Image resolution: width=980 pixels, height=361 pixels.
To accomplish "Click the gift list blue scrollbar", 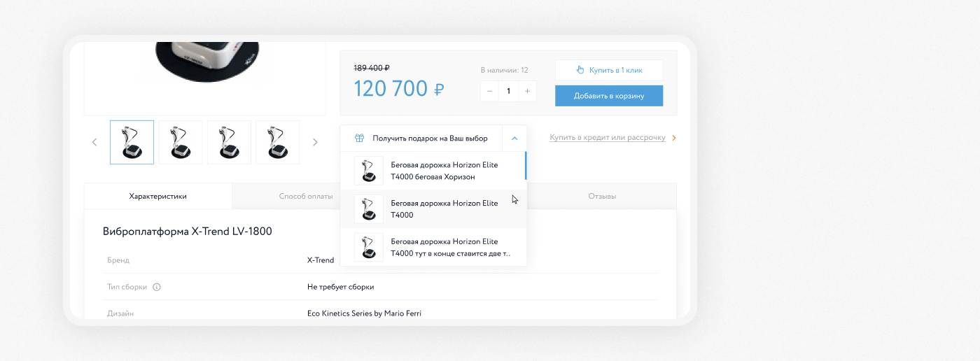I will 526,166.
